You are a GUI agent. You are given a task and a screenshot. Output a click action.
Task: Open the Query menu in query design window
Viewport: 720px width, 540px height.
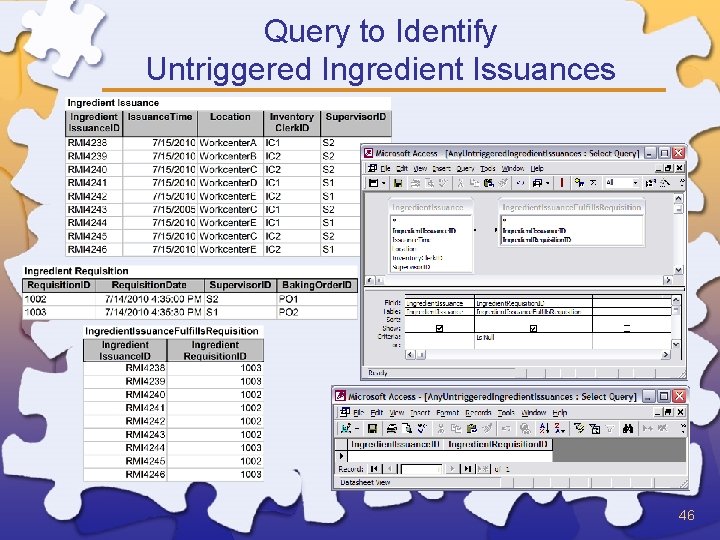(x=465, y=169)
